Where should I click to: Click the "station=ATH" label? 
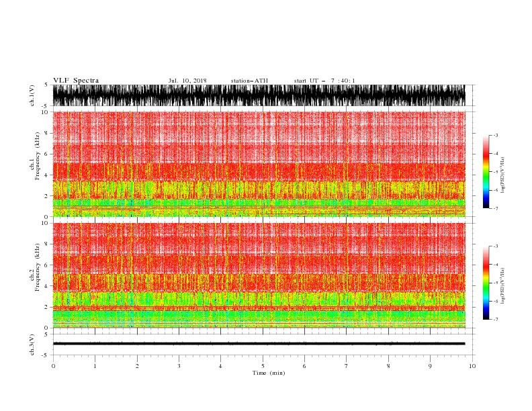click(x=249, y=81)
